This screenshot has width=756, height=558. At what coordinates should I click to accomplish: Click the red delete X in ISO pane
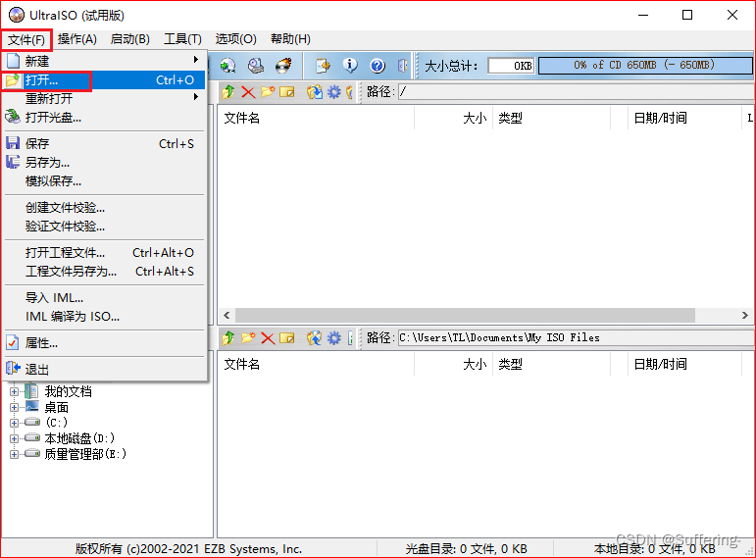point(248,91)
